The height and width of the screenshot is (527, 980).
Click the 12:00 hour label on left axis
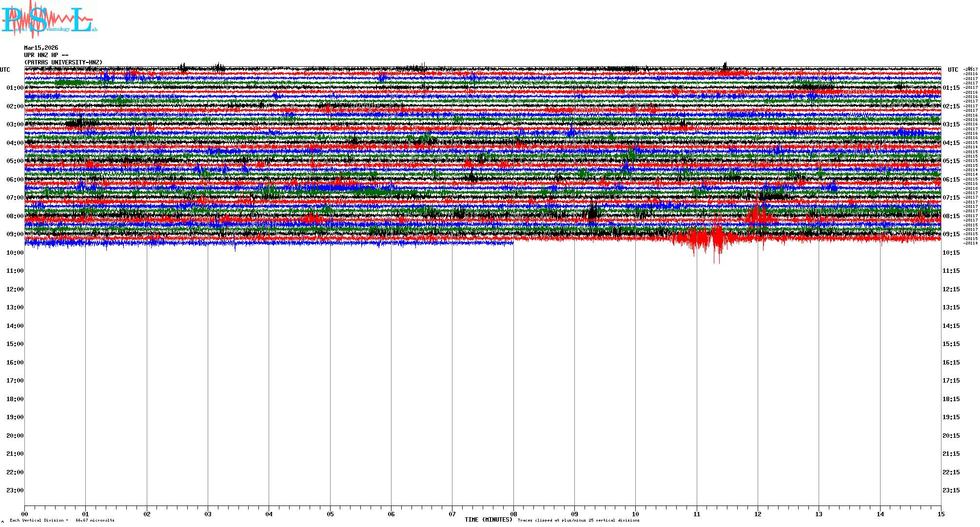point(15,289)
